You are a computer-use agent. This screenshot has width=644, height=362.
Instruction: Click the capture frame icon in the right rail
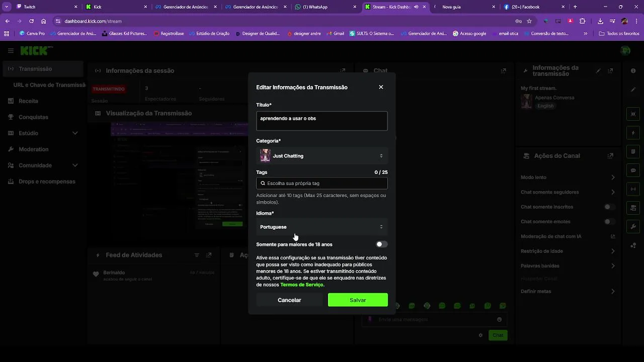point(633,114)
